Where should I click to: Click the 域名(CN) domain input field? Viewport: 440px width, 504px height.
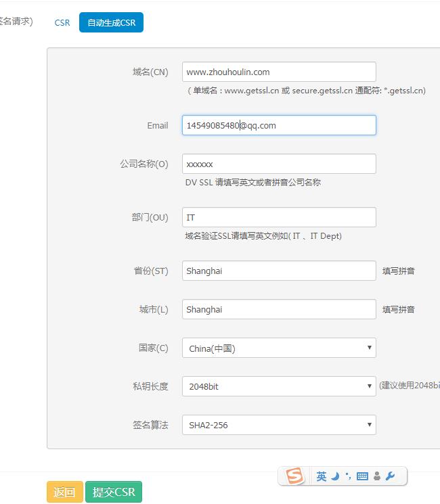click(278, 72)
